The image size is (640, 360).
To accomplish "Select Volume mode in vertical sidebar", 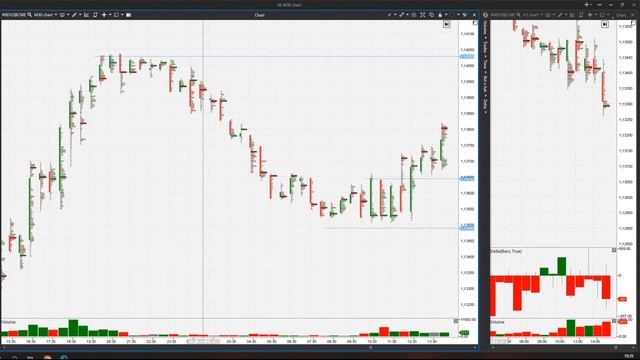I will tap(485, 28).
